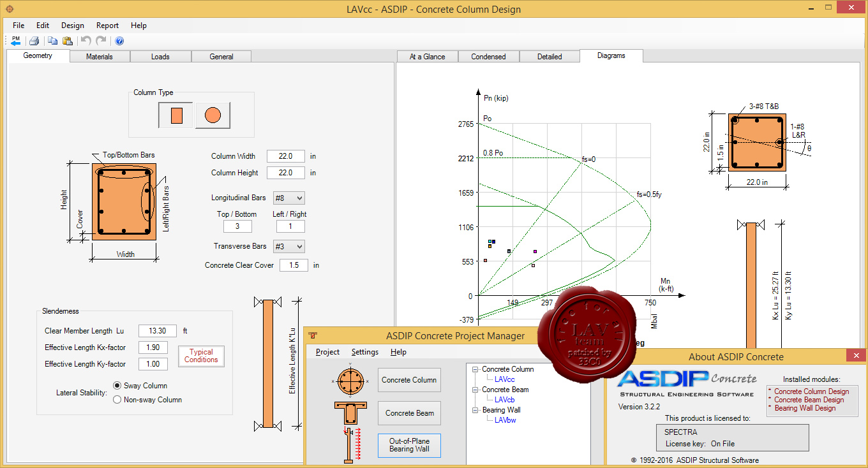Open the main window Help menu
Screen dimensions: 868x468
[x=138, y=26]
